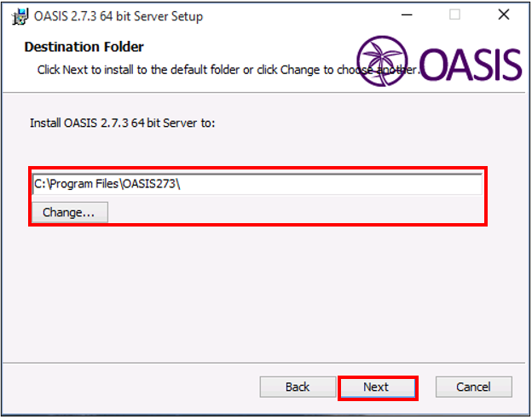532x419 pixels.
Task: Abort the installation using Cancel
Action: tap(474, 387)
